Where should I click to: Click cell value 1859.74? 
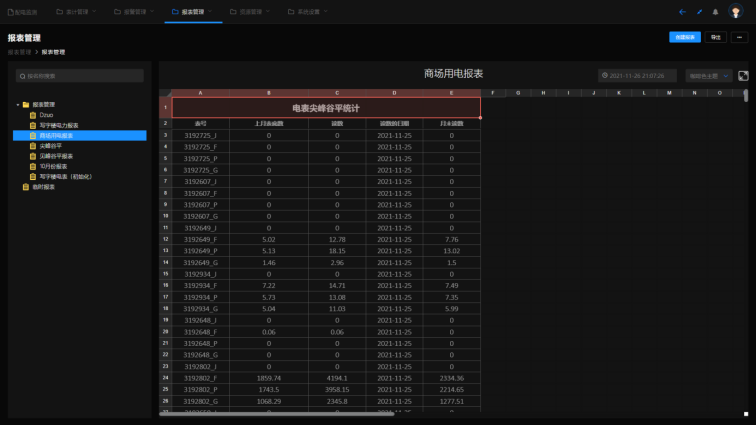pos(269,378)
